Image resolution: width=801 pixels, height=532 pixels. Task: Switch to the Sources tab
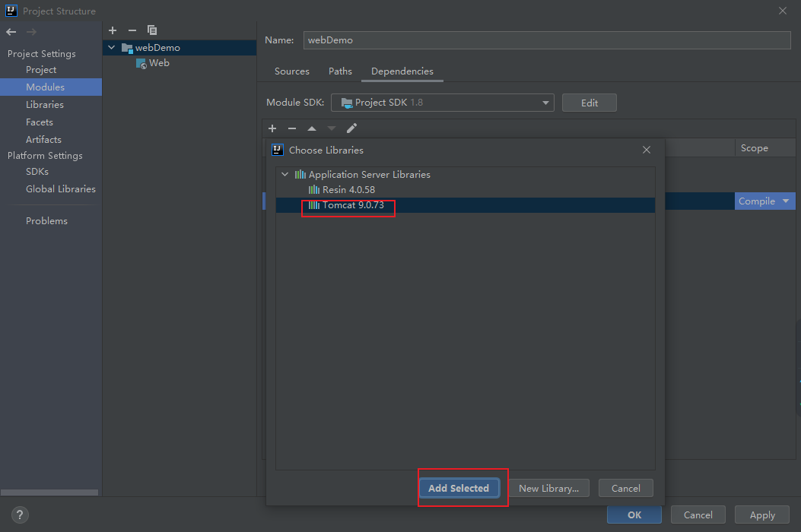point(291,71)
